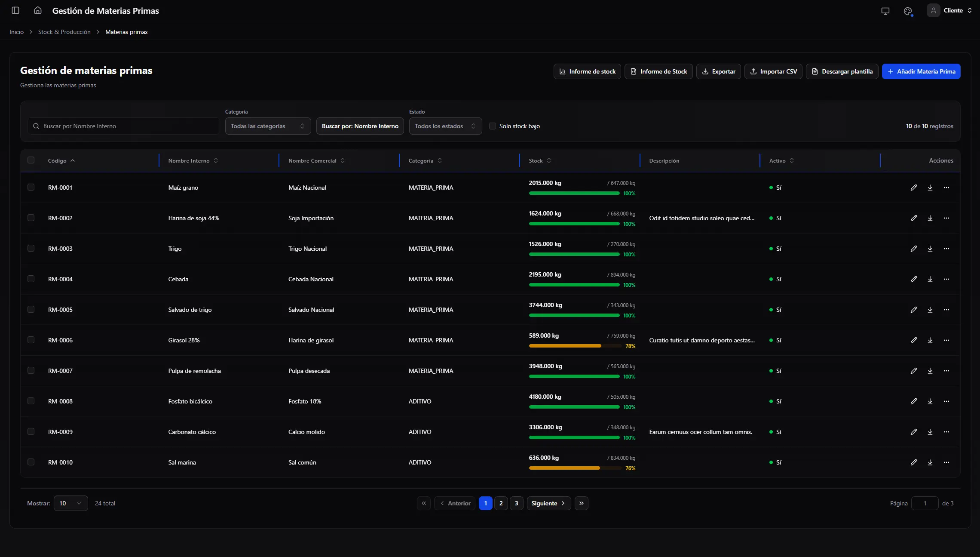Check the RM-0006 row checkbox
This screenshot has width=980, height=557.
click(x=31, y=340)
